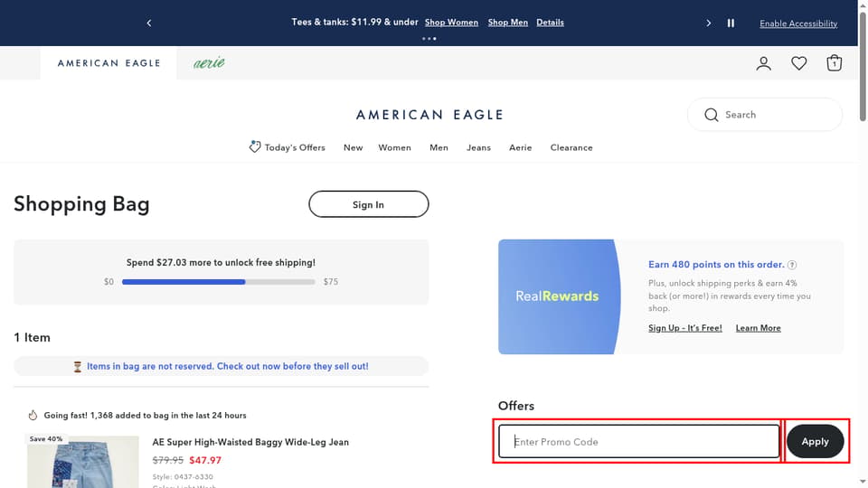Screen dimensions: 868x488
Task: Focus the Enter Promo Code field
Action: coord(639,442)
